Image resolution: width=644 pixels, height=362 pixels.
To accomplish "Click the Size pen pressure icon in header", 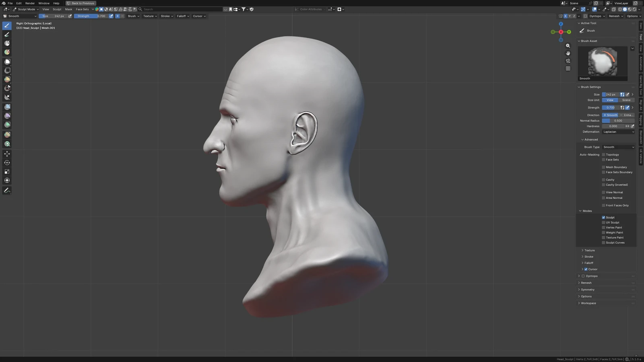I will pos(70,16).
